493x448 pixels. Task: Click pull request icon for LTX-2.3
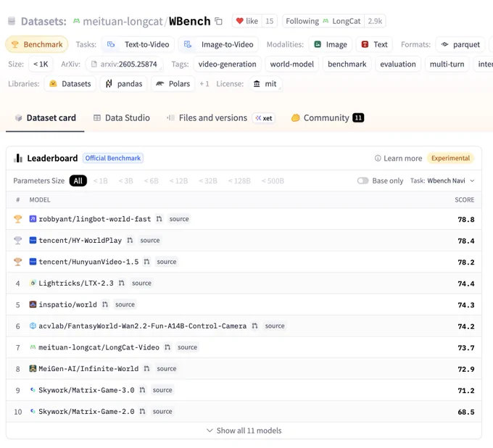point(122,283)
